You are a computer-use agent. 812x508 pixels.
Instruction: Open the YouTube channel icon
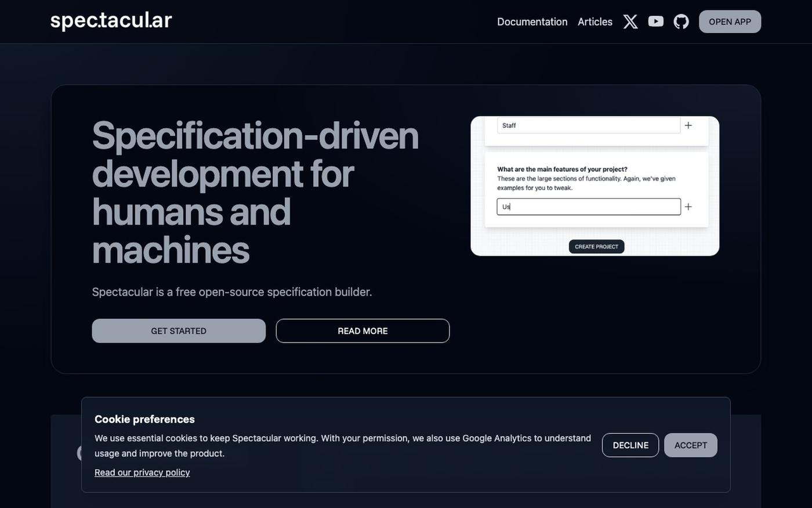coord(656,21)
